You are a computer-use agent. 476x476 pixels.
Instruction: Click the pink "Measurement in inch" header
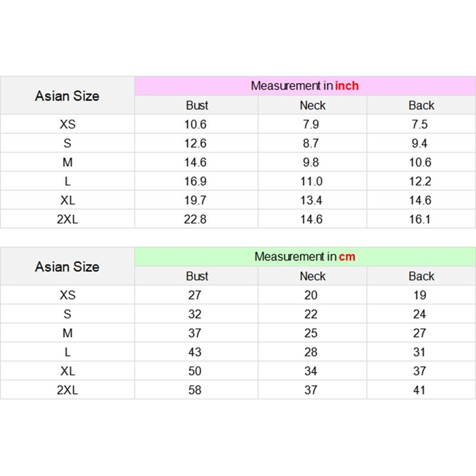pos(305,86)
